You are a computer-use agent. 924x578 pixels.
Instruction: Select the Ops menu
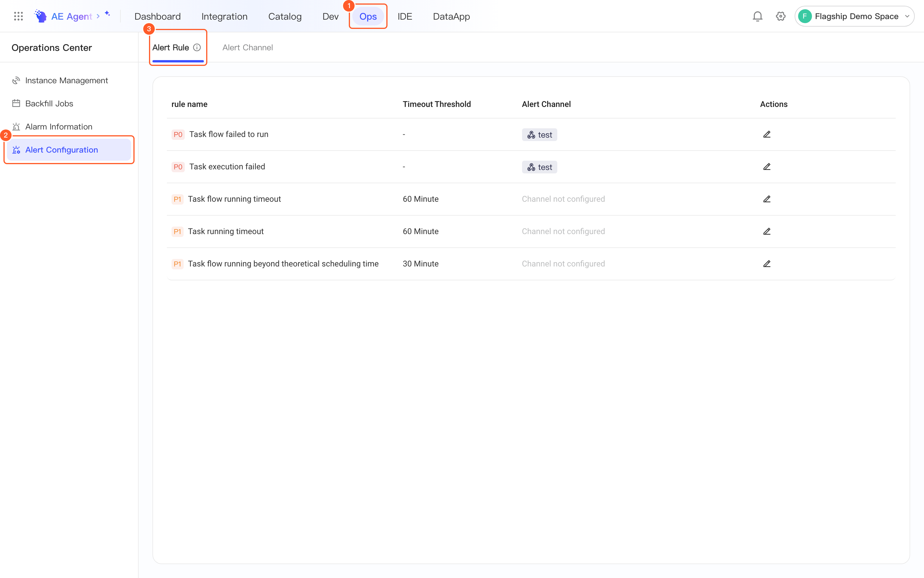(x=368, y=16)
